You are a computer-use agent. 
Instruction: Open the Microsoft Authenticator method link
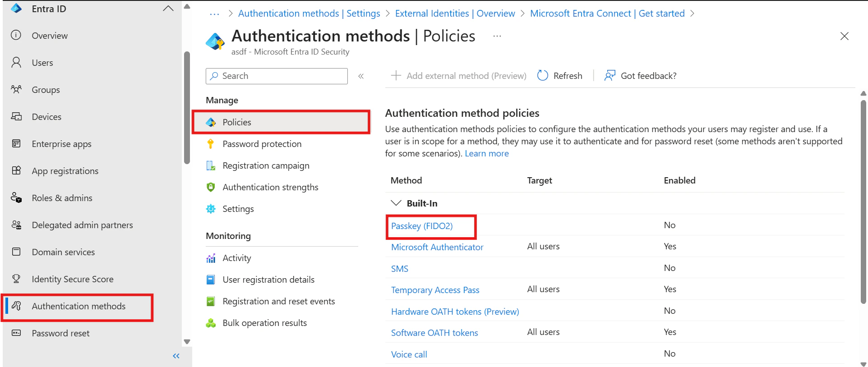point(437,247)
